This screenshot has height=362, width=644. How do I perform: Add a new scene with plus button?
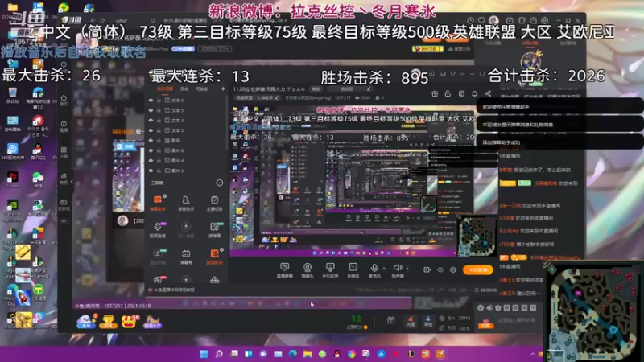(x=223, y=88)
